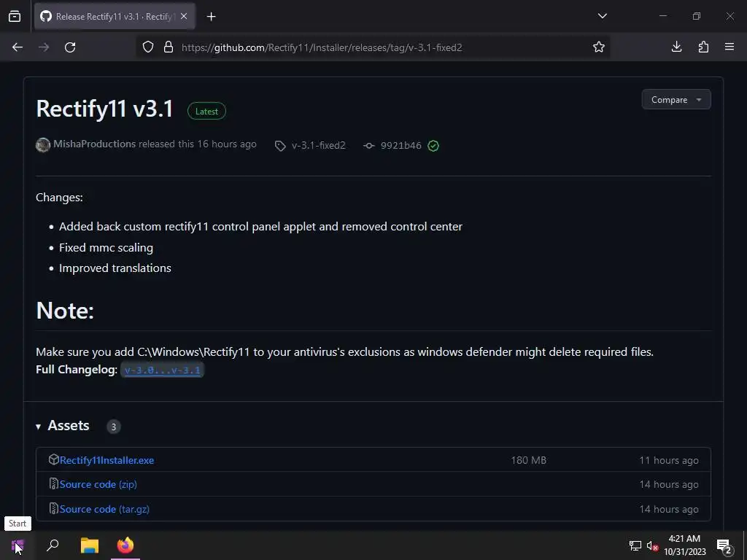Go back to the previous page
The image size is (747, 560).
18,47
